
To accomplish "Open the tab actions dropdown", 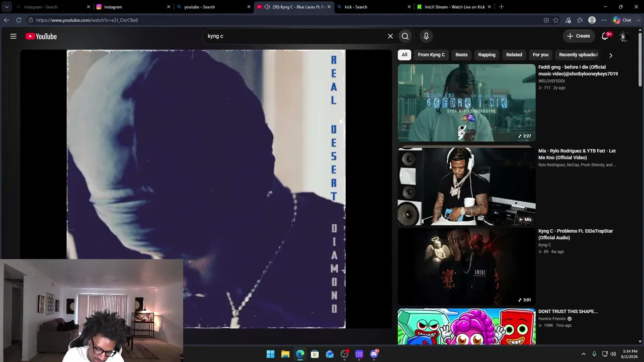I will 7,7.
